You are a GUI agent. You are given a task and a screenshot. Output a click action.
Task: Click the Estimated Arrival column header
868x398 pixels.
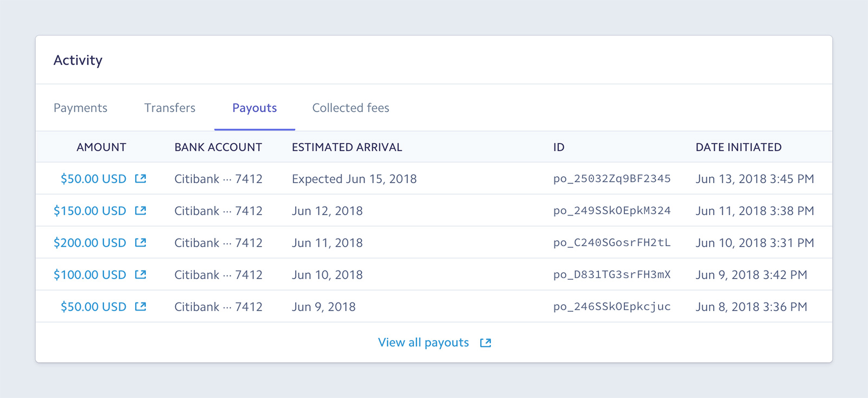tap(347, 147)
